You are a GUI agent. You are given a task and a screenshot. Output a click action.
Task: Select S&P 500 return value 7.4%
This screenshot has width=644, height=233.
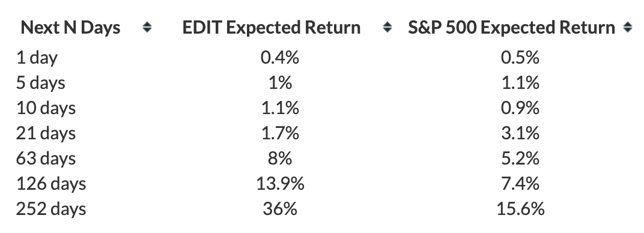520,183
